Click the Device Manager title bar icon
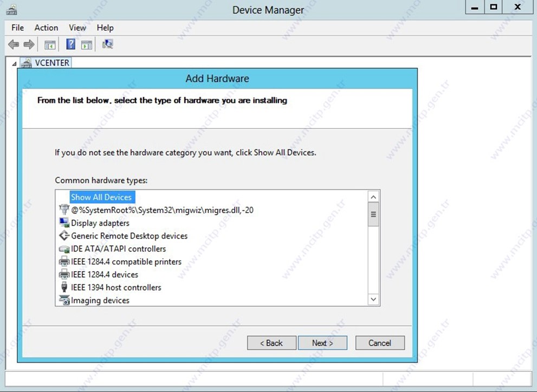 (x=12, y=10)
